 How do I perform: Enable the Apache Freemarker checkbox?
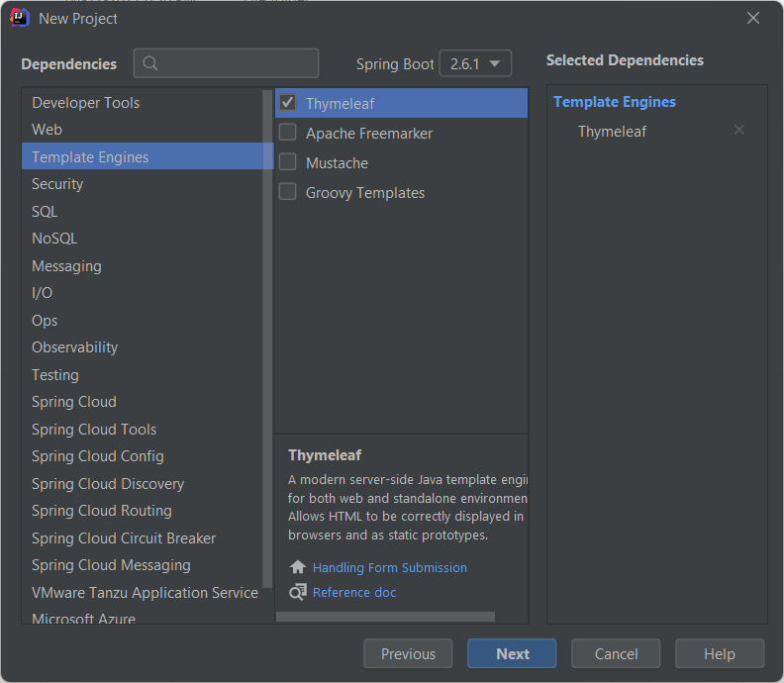point(288,133)
